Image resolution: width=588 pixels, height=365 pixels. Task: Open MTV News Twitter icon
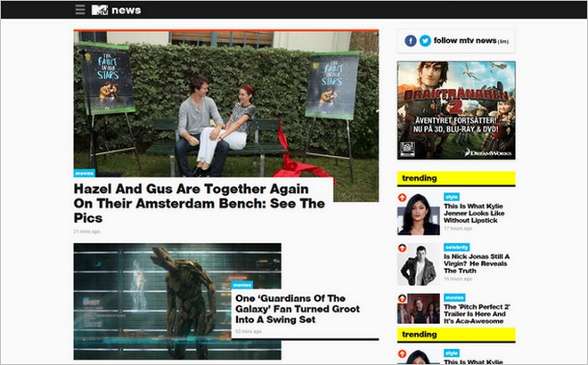[x=425, y=40]
